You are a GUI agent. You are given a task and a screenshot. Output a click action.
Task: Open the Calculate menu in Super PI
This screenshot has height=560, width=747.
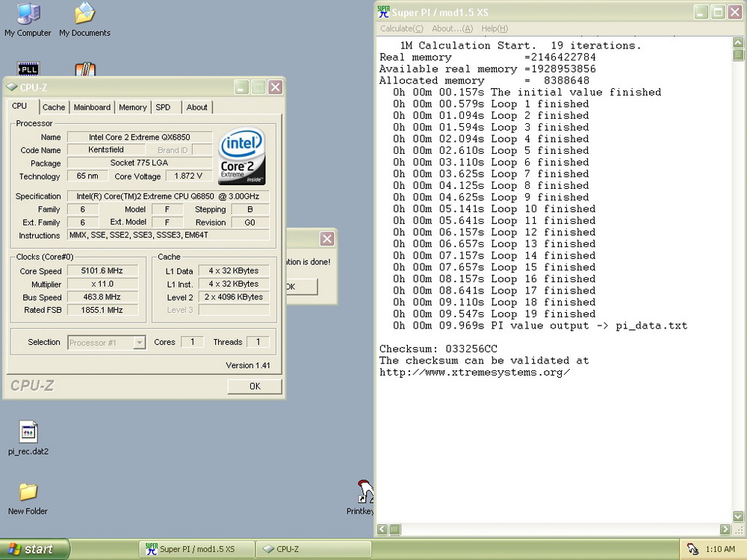(402, 28)
